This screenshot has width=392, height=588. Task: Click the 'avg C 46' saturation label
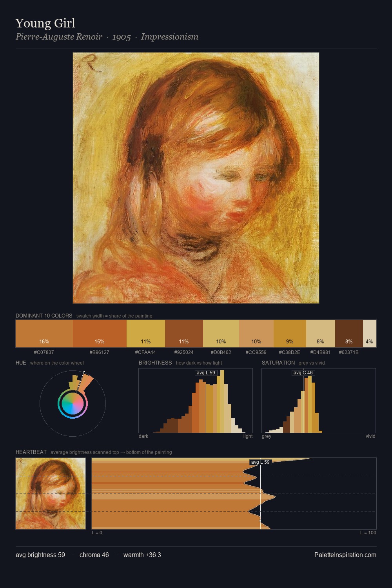[303, 373]
